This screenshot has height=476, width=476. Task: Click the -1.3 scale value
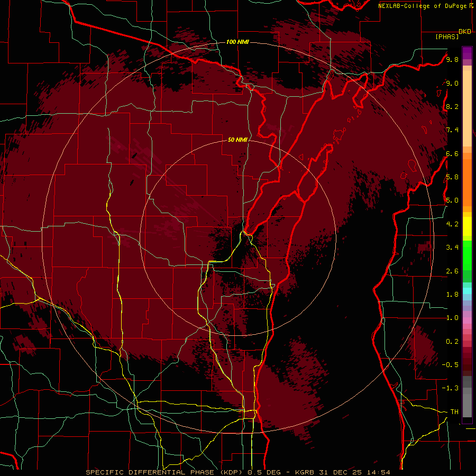coord(450,388)
